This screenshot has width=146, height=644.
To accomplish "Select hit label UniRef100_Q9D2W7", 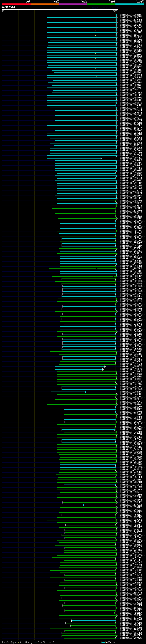I will pos(131,406).
